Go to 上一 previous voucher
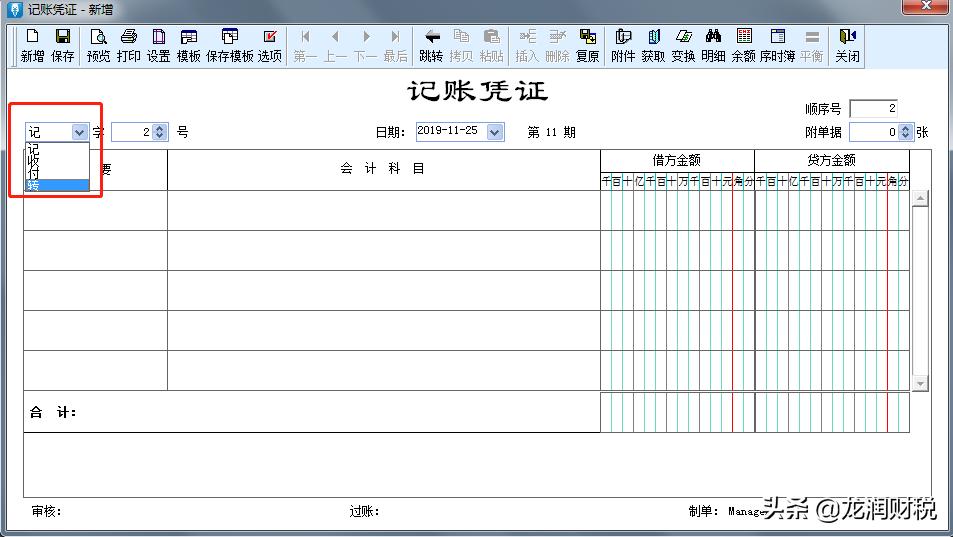Screen dimensions: 953x537 click(335, 46)
